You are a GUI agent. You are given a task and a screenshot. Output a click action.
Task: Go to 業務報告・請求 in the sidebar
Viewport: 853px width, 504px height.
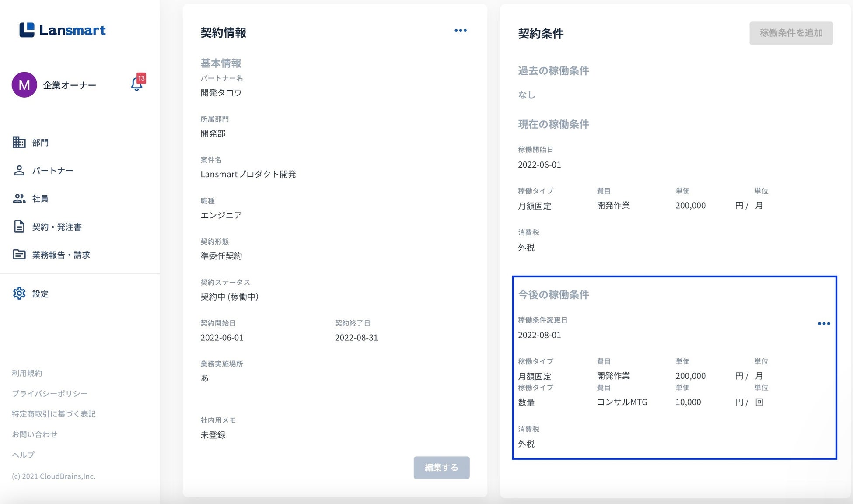tap(61, 255)
